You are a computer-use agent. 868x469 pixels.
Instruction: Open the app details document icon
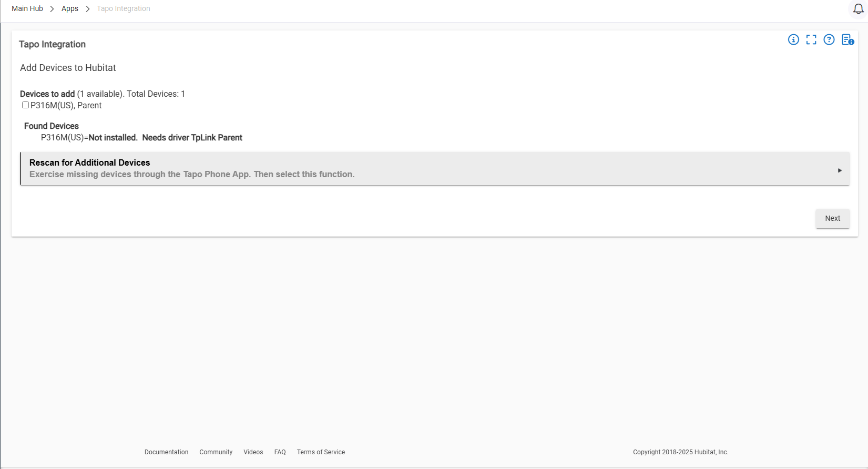pyautogui.click(x=847, y=39)
